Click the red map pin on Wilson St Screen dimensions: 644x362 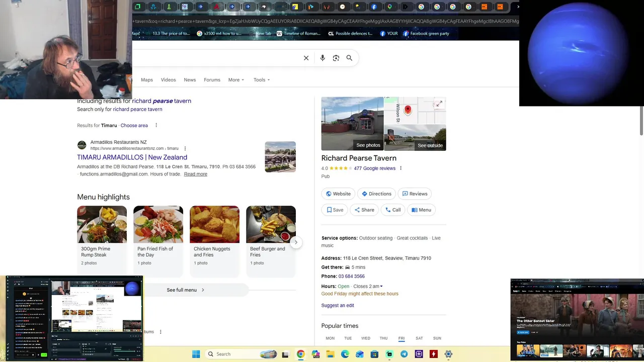(x=408, y=109)
